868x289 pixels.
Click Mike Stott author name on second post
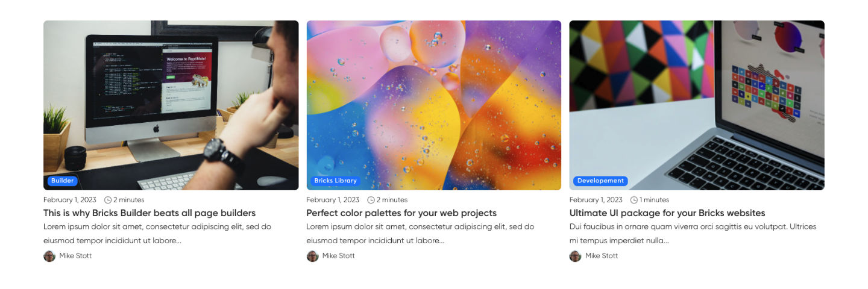(x=339, y=256)
